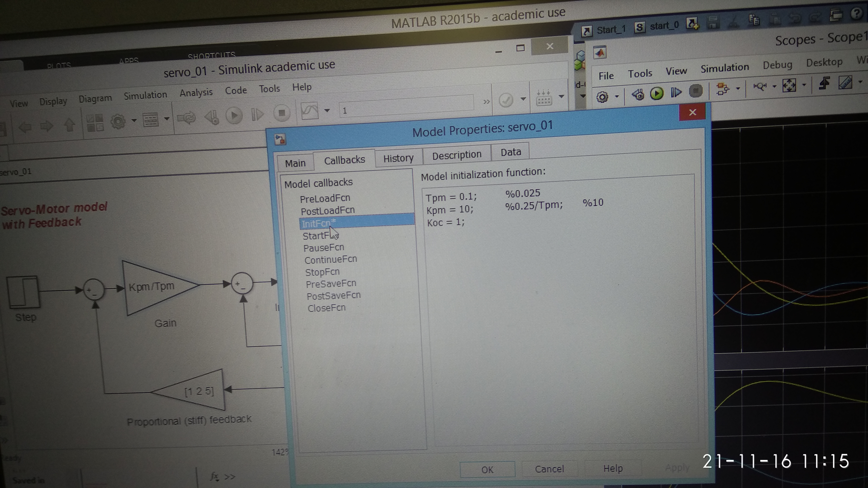Click the new shortcut icon next to start_0

pos(692,23)
